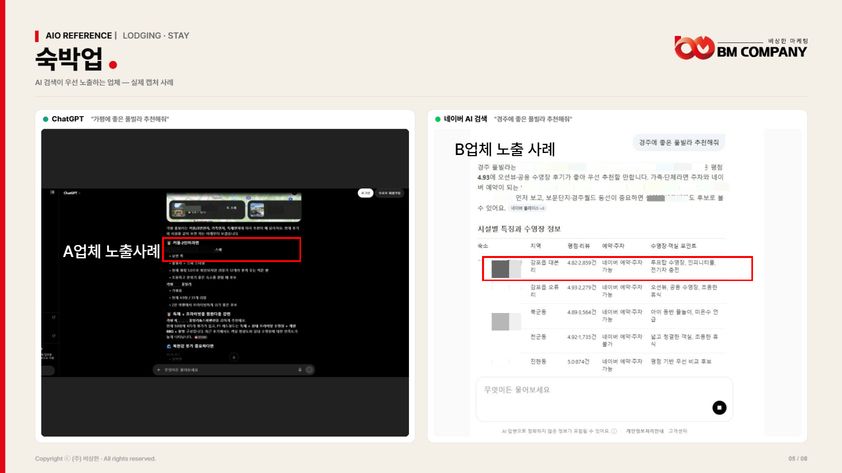Click the '고객센터' link
This screenshot has height=473, width=842.
click(x=678, y=431)
